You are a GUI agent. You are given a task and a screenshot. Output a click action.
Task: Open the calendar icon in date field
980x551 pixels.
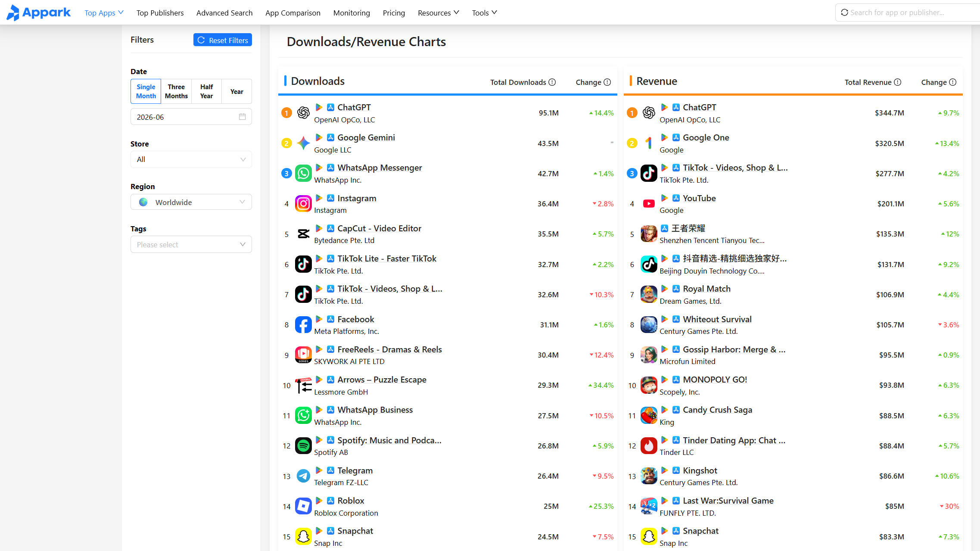242,117
